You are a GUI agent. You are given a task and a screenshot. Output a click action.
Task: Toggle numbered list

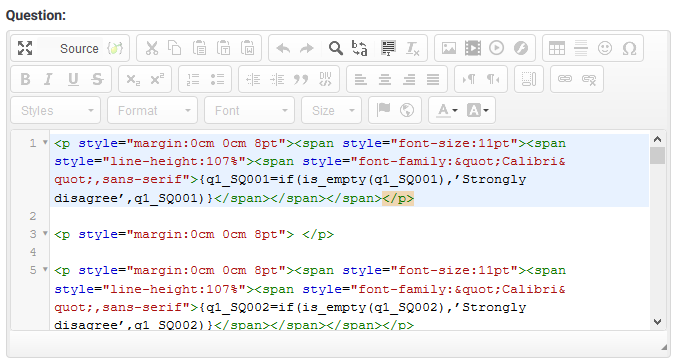pos(193,79)
